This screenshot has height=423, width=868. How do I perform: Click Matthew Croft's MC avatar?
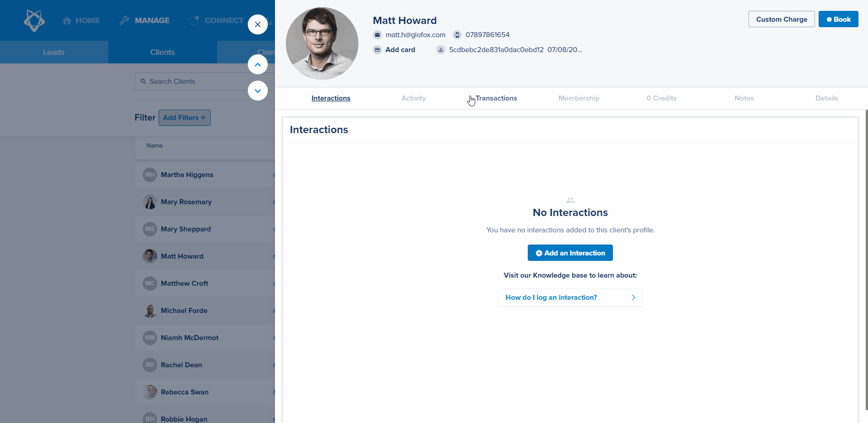click(x=150, y=284)
